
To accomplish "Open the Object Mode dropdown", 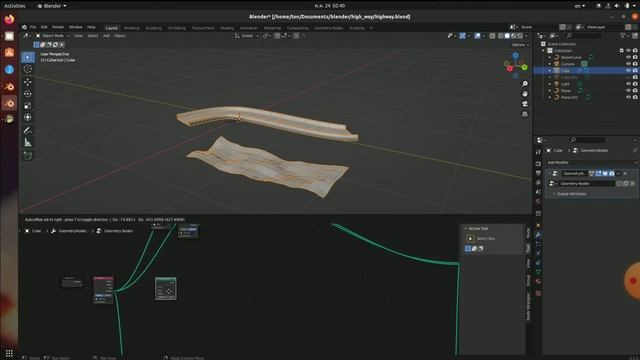I will (52, 36).
